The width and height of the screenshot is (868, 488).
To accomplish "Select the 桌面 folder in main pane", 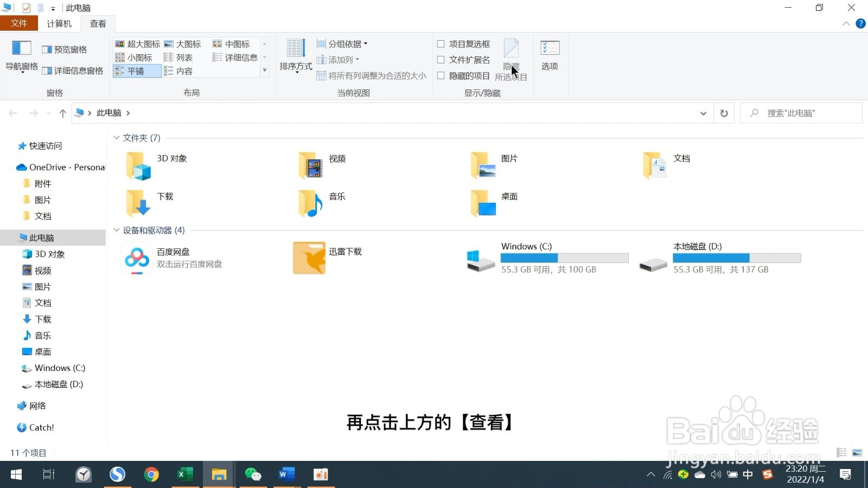I will tap(495, 204).
